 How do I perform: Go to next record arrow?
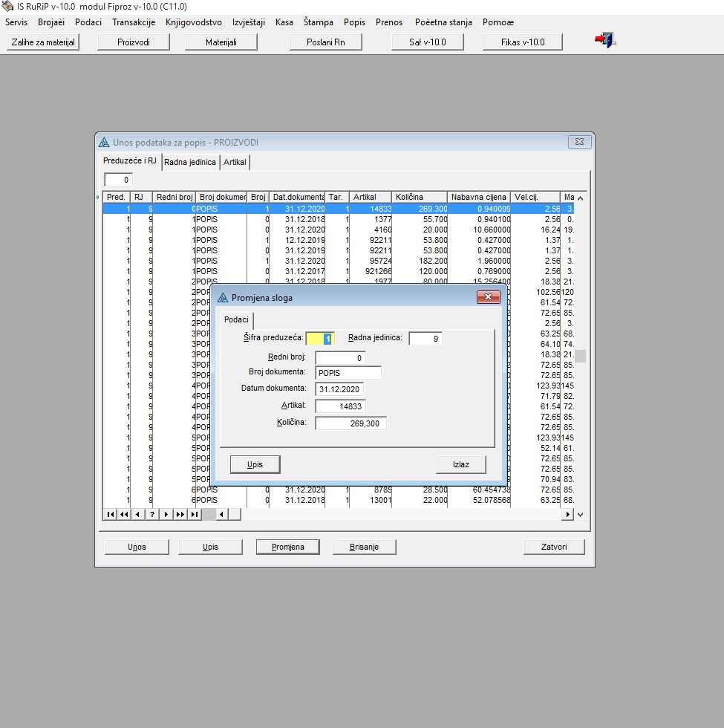[166, 514]
